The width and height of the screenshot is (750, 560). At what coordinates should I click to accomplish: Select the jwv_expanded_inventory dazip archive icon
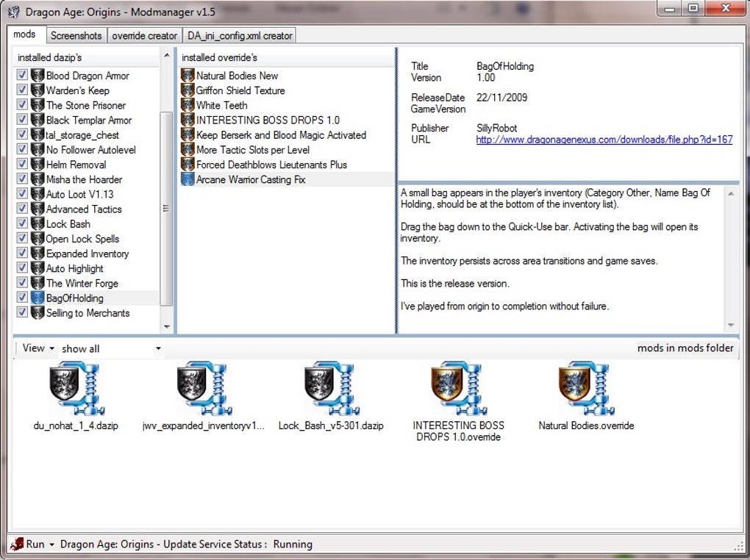tap(204, 388)
